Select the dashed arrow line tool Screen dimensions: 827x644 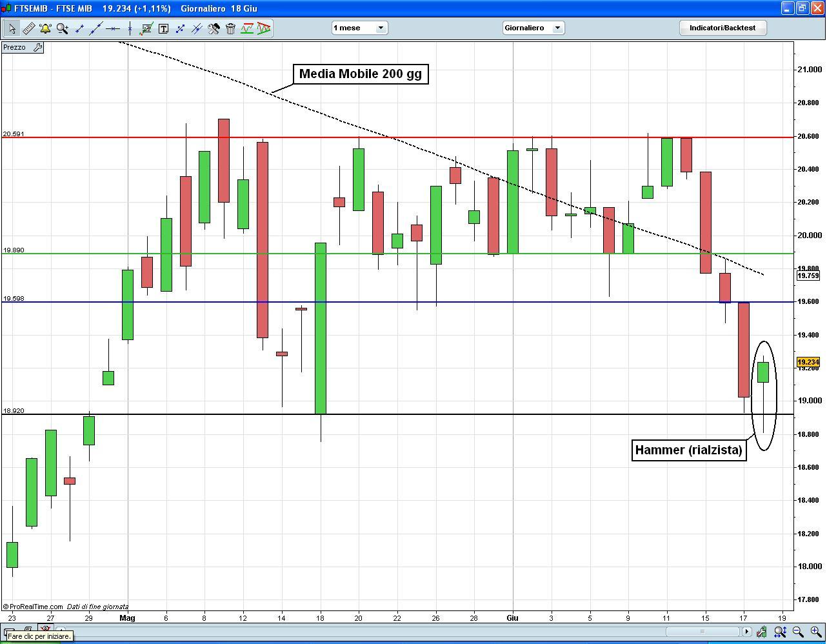180,28
